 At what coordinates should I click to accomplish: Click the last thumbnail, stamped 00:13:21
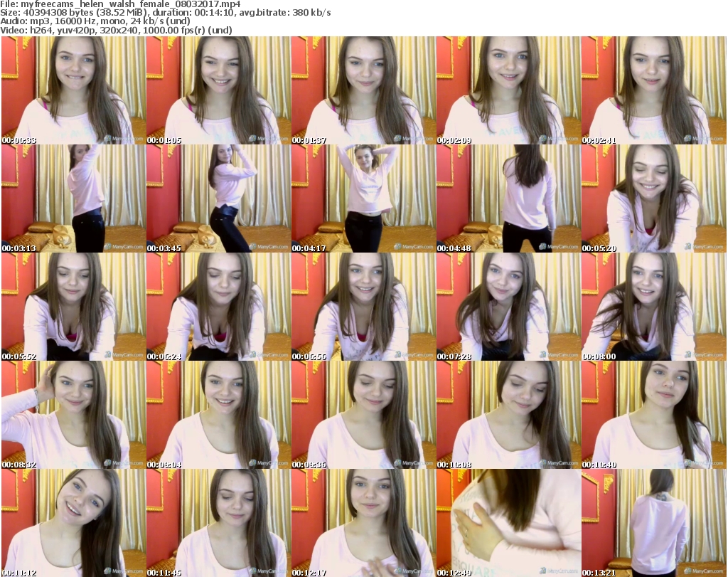point(654,523)
